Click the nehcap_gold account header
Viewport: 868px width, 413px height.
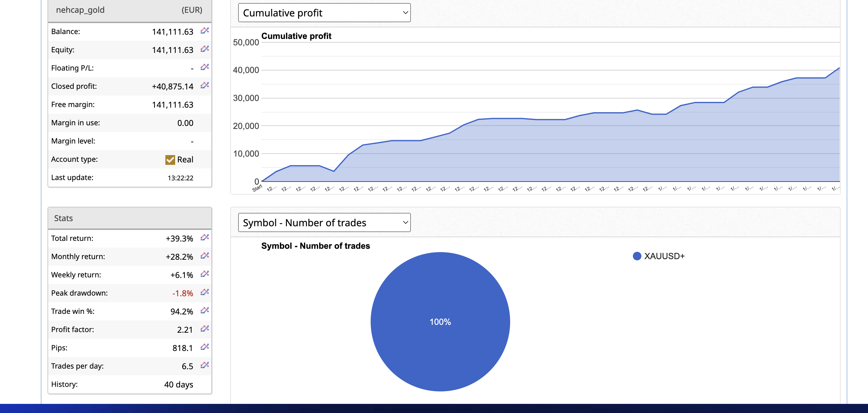(80, 10)
